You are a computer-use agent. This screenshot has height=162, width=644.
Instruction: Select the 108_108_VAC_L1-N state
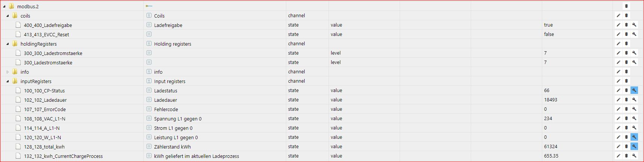pyautogui.click(x=44, y=119)
